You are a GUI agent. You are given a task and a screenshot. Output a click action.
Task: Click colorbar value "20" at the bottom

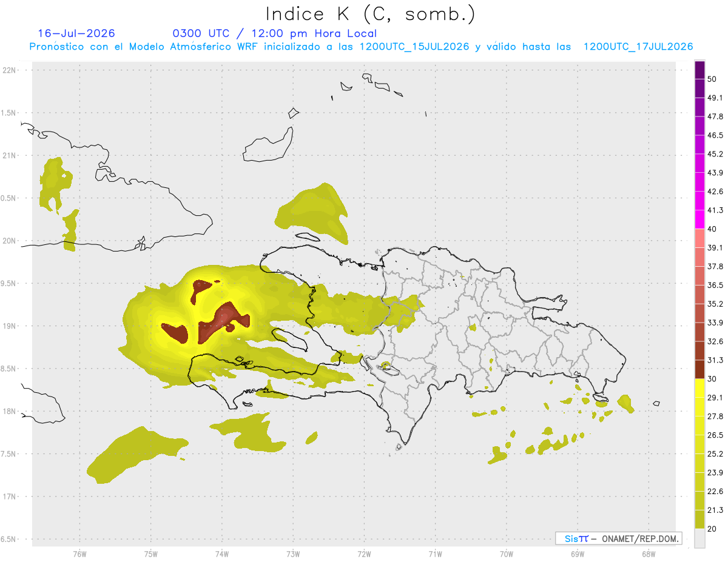click(712, 529)
